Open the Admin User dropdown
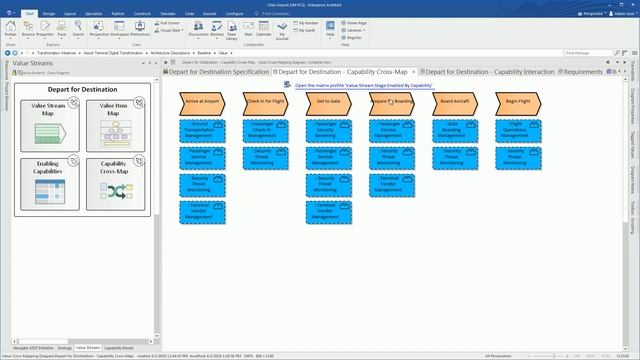640x360 pixels. (x=623, y=13)
